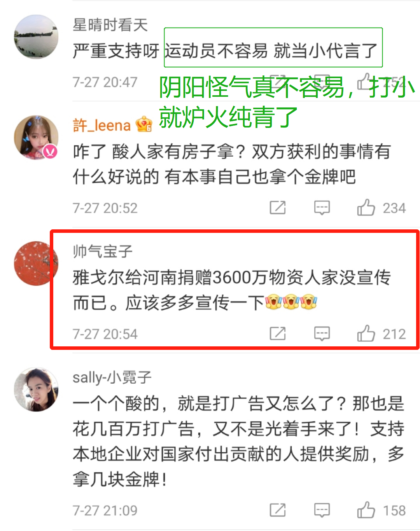Screen dimensions: 420x531
Task: Like 帅气宝子's comment with 212 likes
Action: [366, 334]
